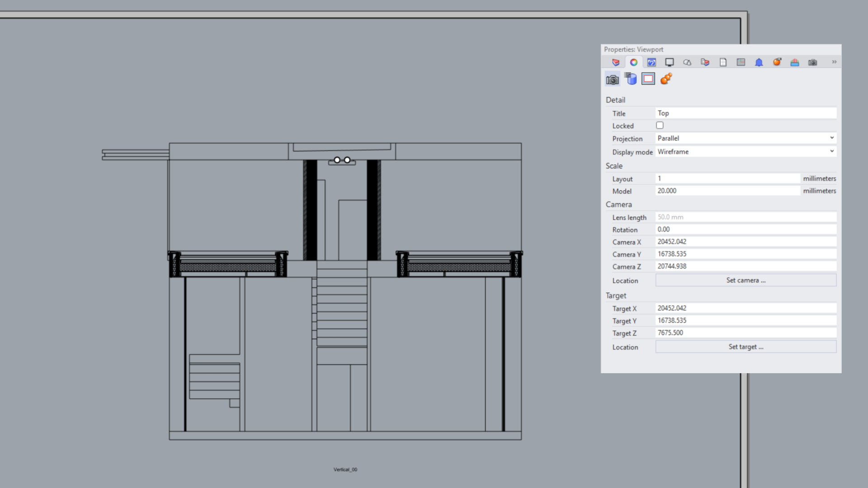
Task: Select the Vertical_00 label under the drawing
Action: pos(345,469)
